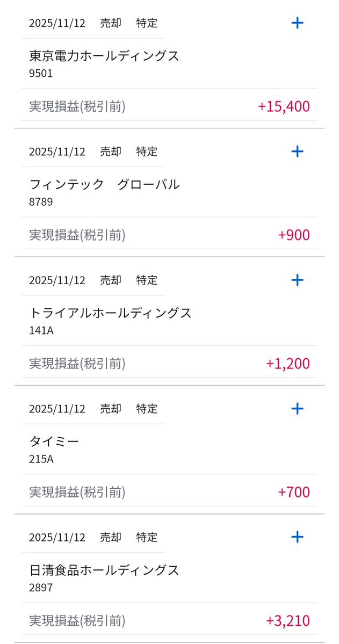Click the +700 realized profit value

pos(294,492)
